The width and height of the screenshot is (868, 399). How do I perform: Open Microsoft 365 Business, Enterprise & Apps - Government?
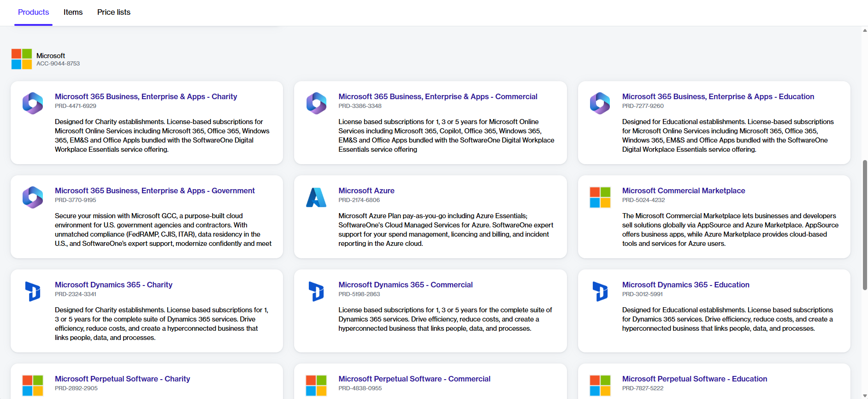[x=154, y=191]
